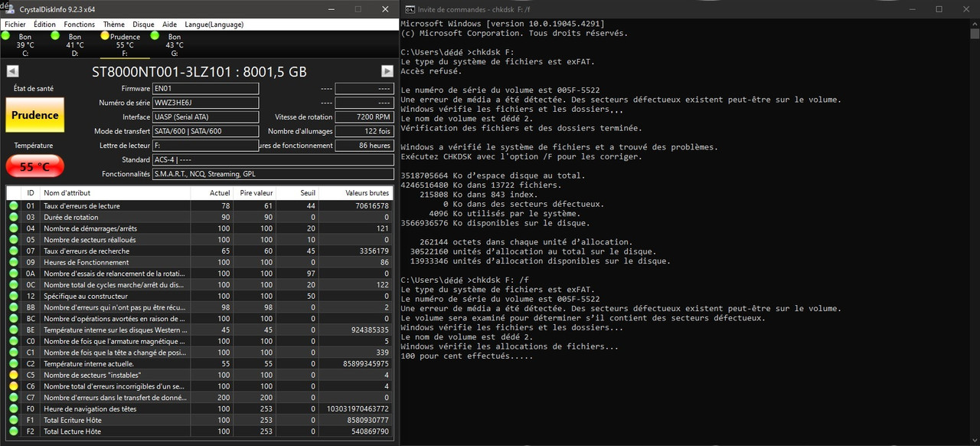The image size is (980, 446).
Task: Open the Thème menu
Action: [x=114, y=25]
